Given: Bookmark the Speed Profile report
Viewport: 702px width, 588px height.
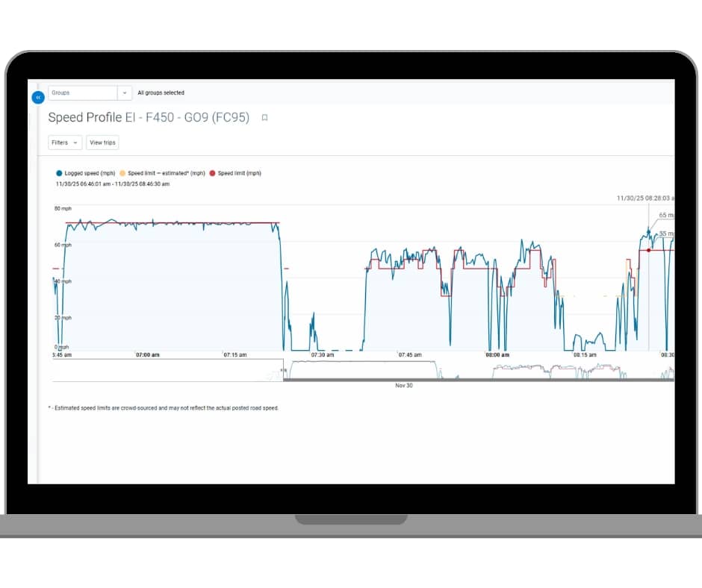Looking at the screenshot, I should [x=264, y=118].
